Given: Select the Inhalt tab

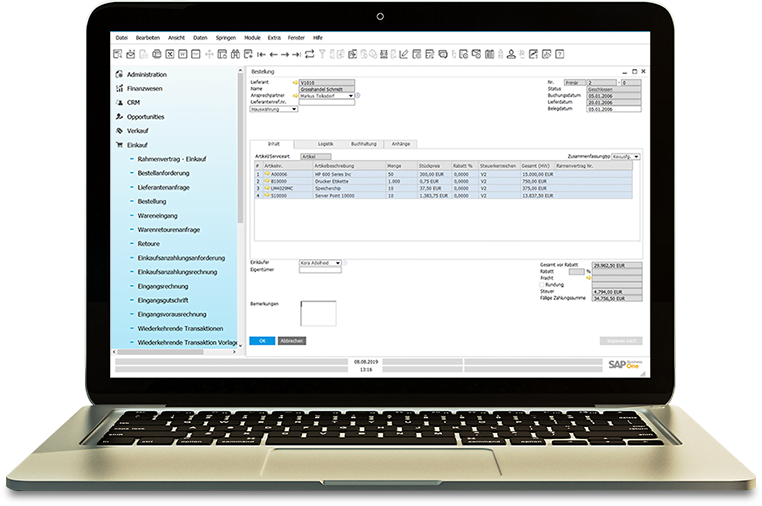Looking at the screenshot, I should tap(274, 144).
